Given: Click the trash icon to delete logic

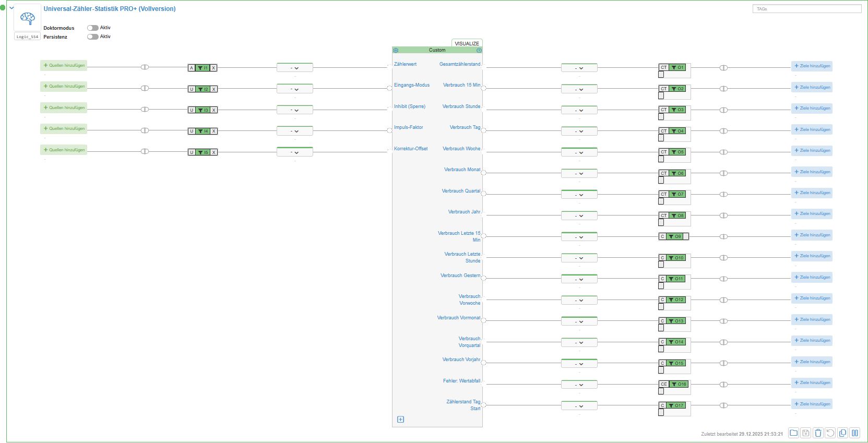Looking at the screenshot, I should pos(818,433).
